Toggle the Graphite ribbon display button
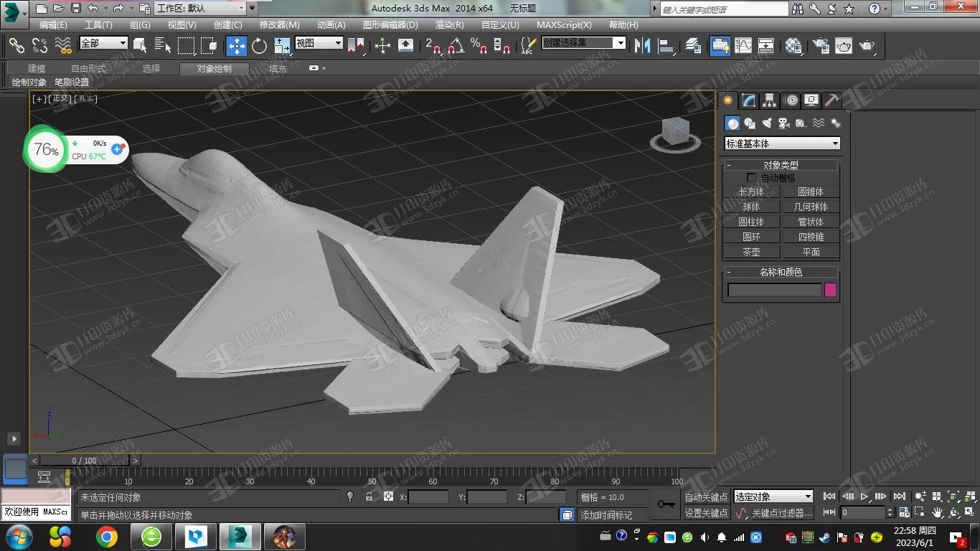This screenshot has width=980, height=551. [720, 45]
